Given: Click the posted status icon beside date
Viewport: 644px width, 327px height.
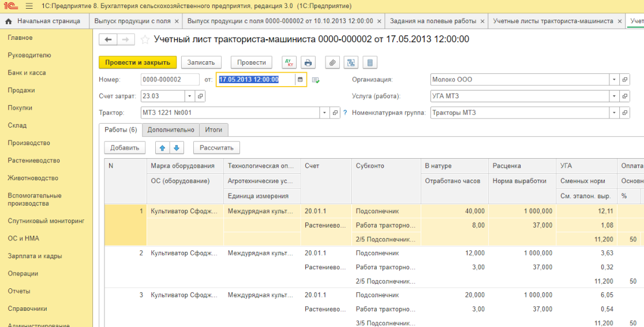Looking at the screenshot, I should click(316, 80).
